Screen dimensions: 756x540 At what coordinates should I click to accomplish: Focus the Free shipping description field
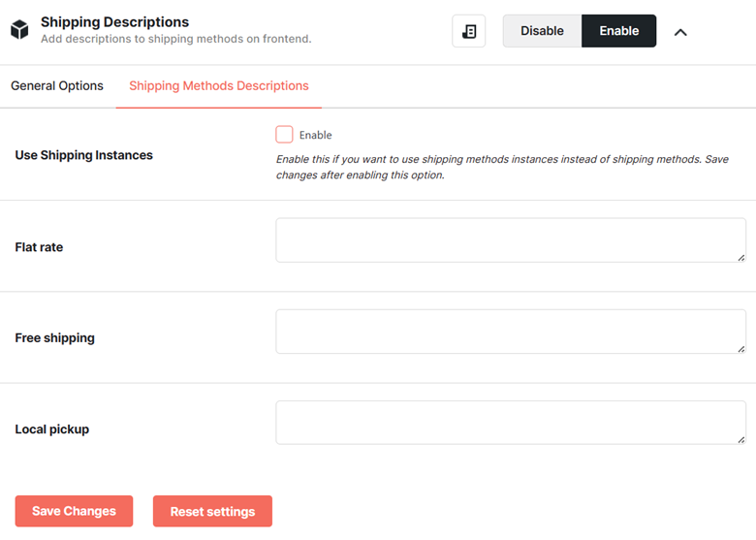pyautogui.click(x=511, y=332)
